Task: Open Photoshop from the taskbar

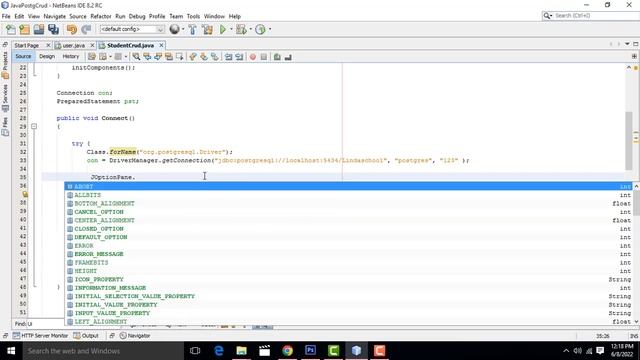Action: point(311,351)
